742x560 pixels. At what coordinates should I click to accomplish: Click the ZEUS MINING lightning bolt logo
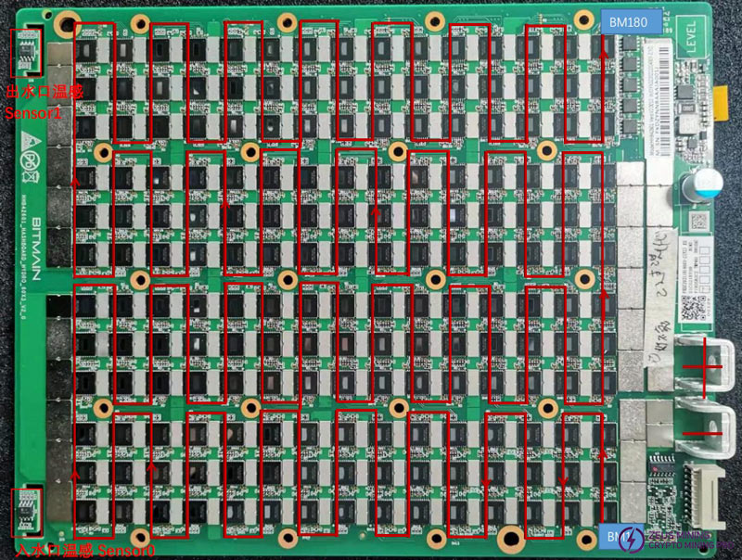633,538
